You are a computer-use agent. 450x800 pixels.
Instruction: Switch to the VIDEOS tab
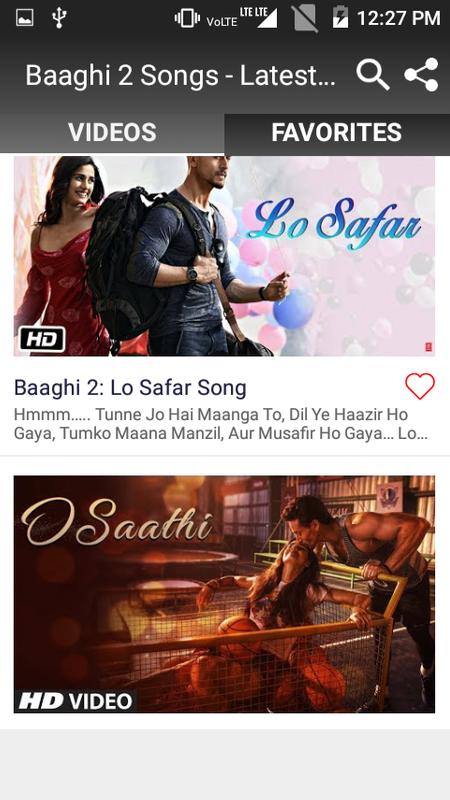tap(112, 133)
